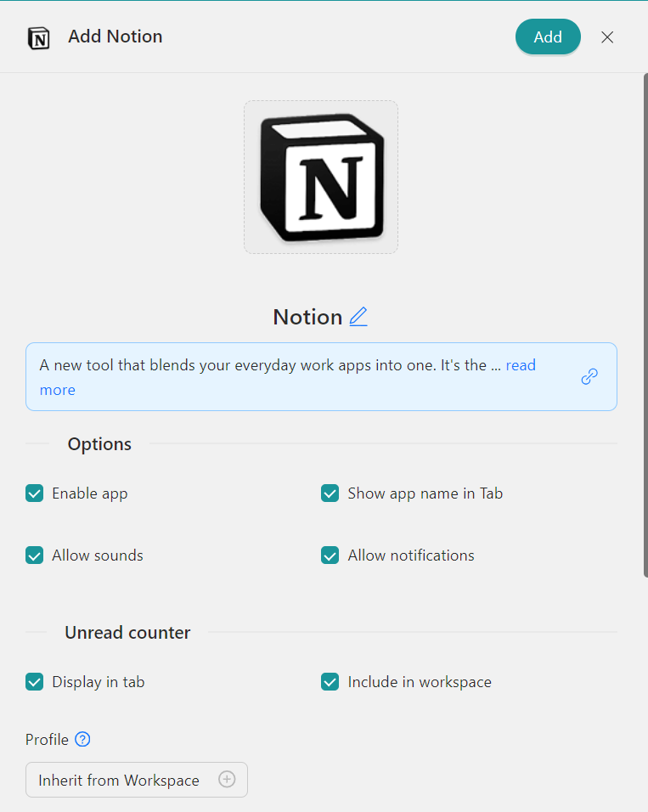Open the Inherit from Workspace dropdown
This screenshot has width=648, height=812.
click(x=137, y=780)
